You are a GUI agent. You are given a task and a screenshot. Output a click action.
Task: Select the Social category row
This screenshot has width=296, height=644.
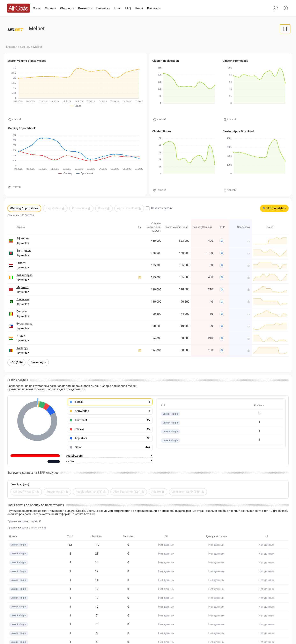click(x=110, y=402)
